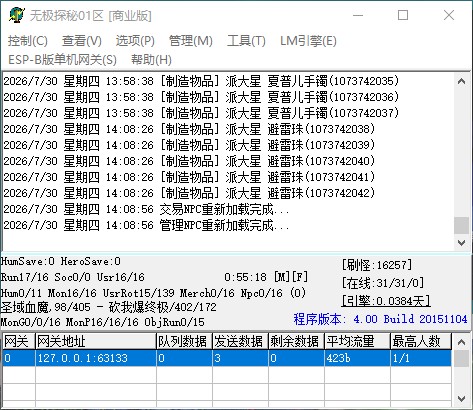Click the 发送数据 column header
This screenshot has height=410, width=473.
(x=240, y=341)
